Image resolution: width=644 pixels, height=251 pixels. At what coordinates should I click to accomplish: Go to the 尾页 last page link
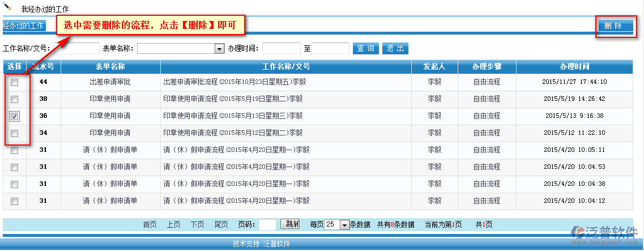pyautogui.click(x=221, y=225)
